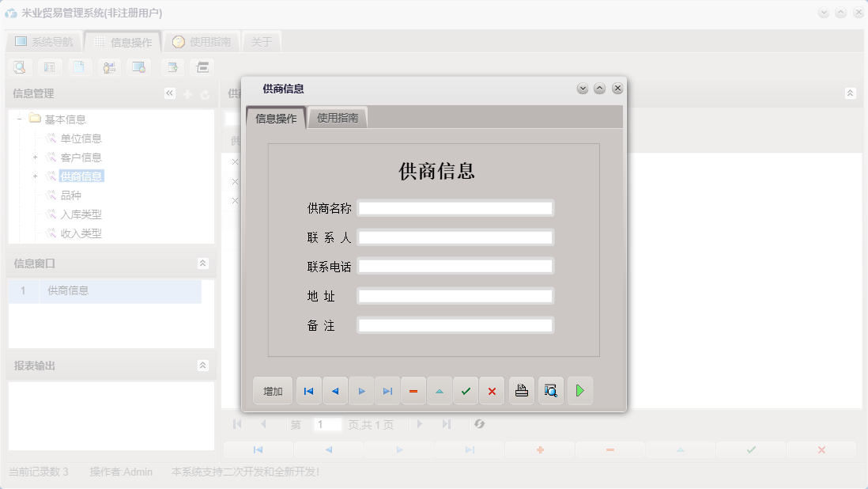This screenshot has width=868, height=489.
Task: Open the 系统导航 tab
Action: click(x=43, y=40)
